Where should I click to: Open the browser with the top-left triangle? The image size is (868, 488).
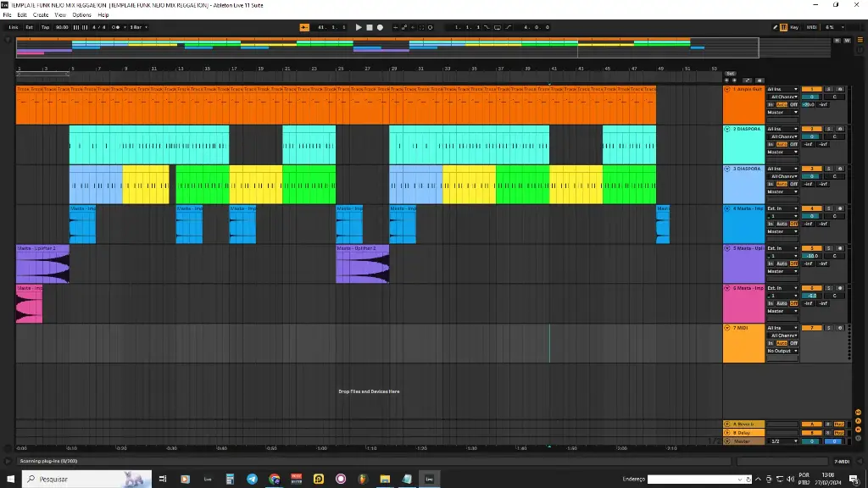[x=8, y=40]
